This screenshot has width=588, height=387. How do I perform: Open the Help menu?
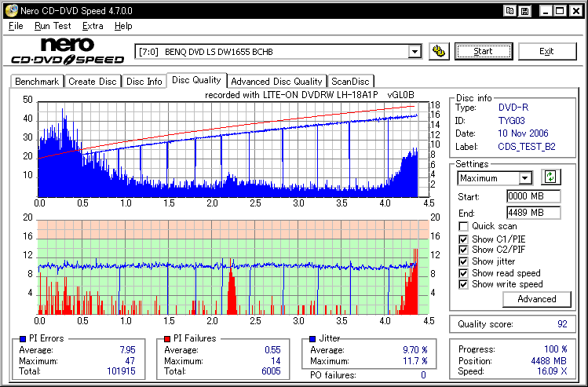(x=123, y=26)
